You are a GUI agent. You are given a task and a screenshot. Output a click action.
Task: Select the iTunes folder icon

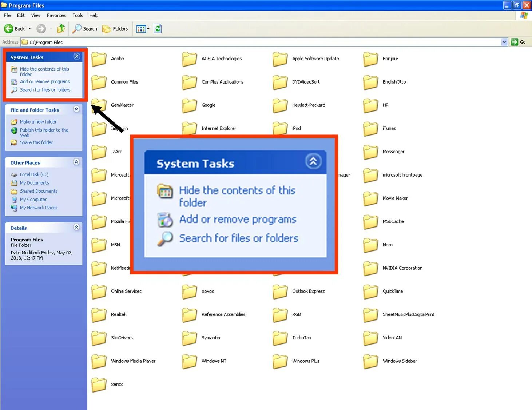coord(371,129)
